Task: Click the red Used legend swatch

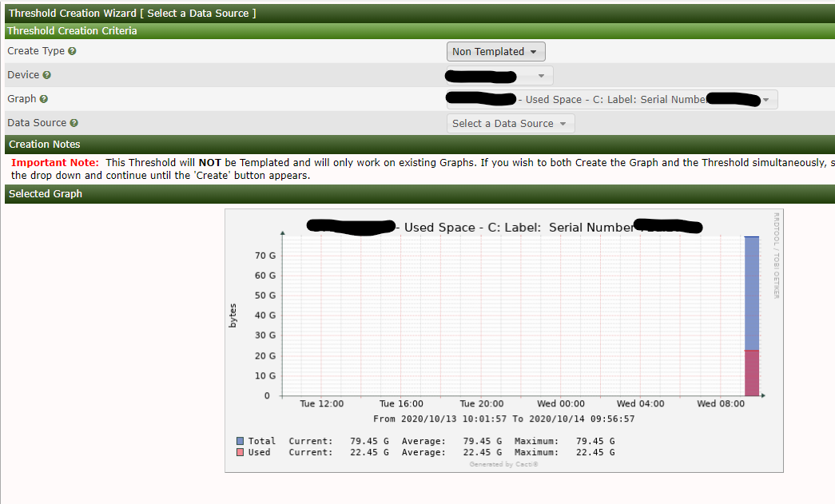Action: point(241,452)
